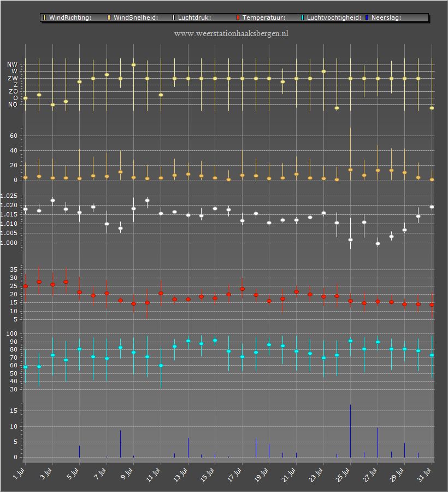Viewport: 448px width, 492px height.
Task: Select the Luchtdruk legend label
Action: coord(194,17)
